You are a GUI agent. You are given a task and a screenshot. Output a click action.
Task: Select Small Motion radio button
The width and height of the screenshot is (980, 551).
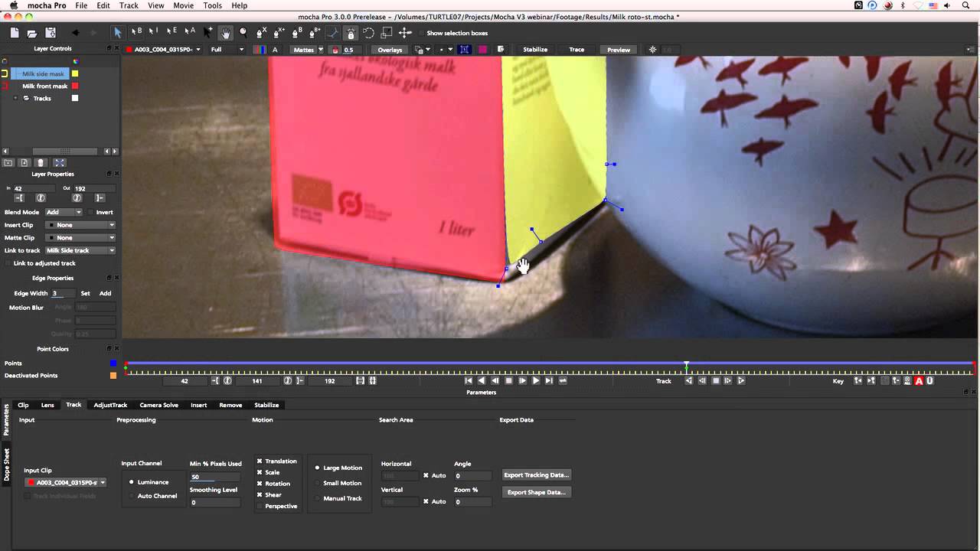(317, 483)
